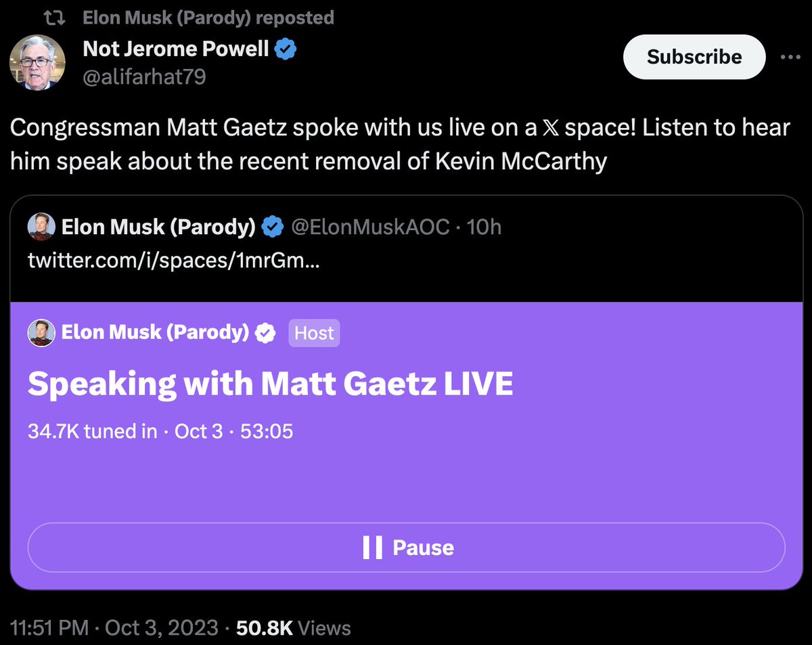The image size is (812, 645).
Task: Click the 50.8K Views count
Action: click(293, 627)
